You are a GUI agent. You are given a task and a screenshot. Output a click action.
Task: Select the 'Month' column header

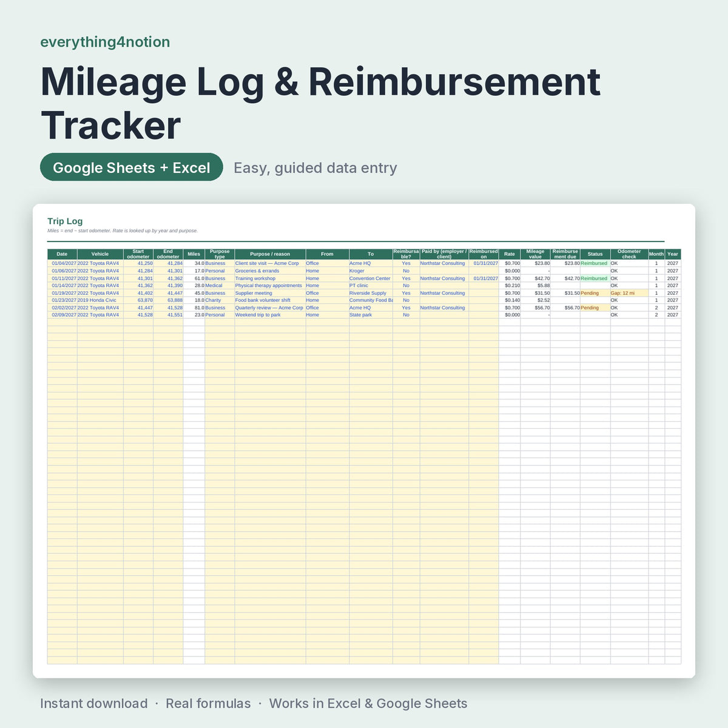pos(656,254)
